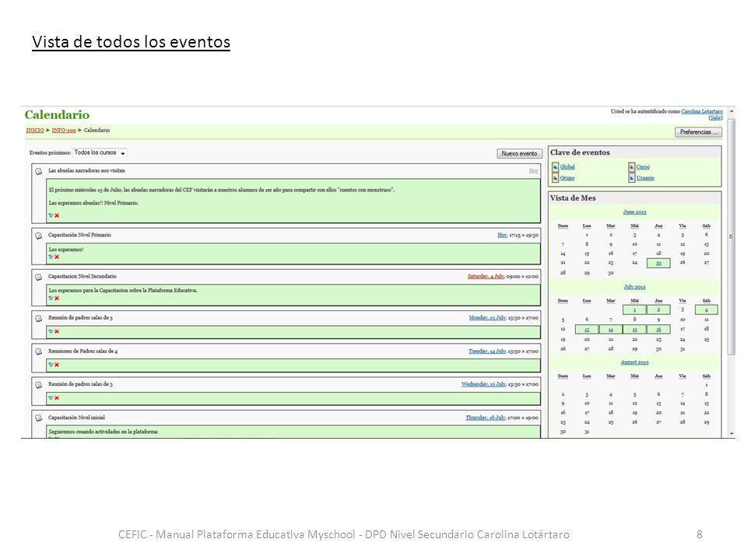Screen dimensions: 747x560
Task: Select July 4 in the mini calendar
Action: (x=707, y=310)
